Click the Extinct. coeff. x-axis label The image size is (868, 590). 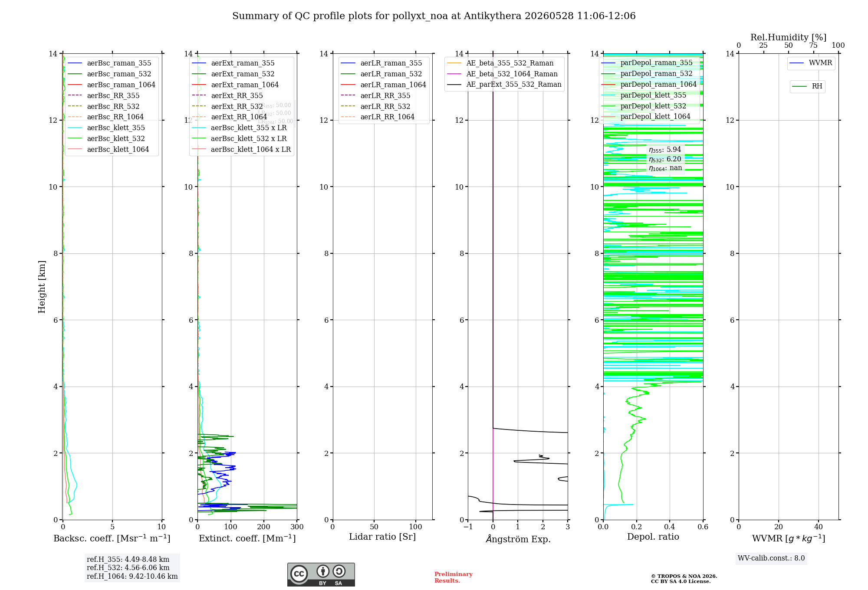[x=247, y=538]
